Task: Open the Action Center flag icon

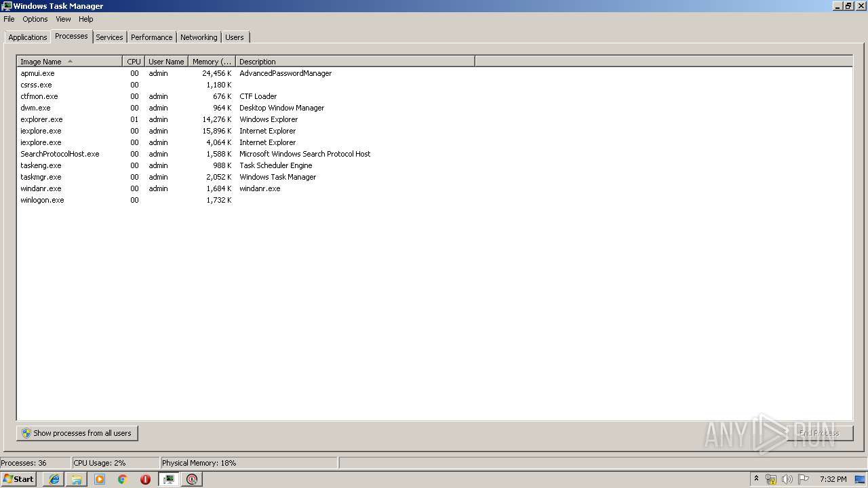Action: 804,479
